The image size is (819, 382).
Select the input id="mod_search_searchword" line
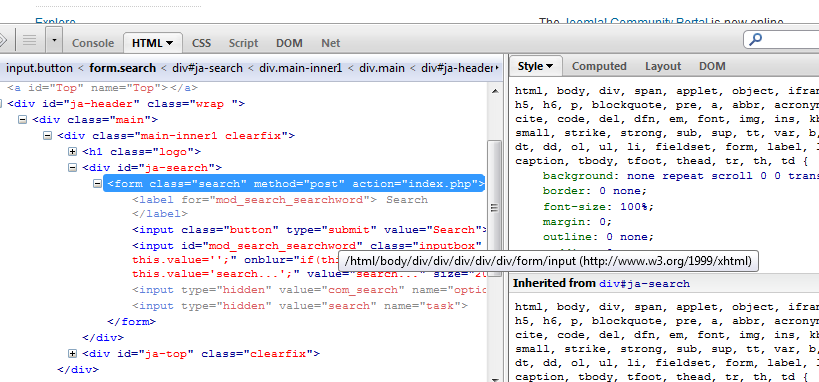click(x=309, y=246)
